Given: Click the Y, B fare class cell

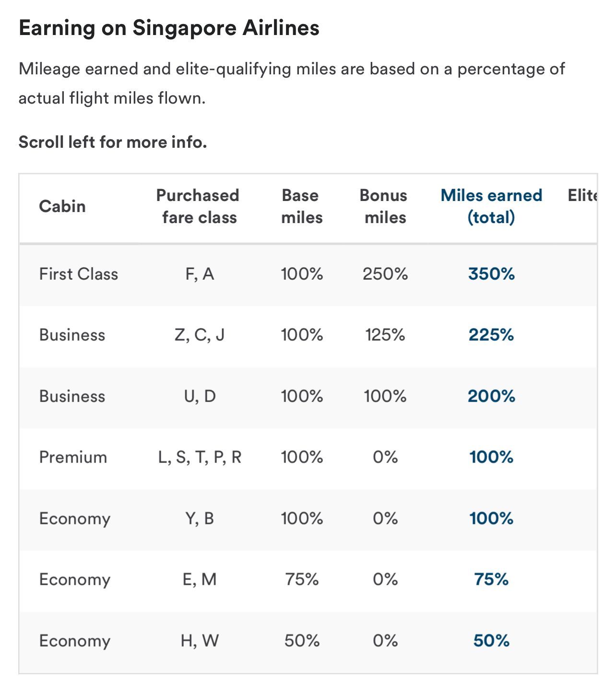Looking at the screenshot, I should [200, 519].
